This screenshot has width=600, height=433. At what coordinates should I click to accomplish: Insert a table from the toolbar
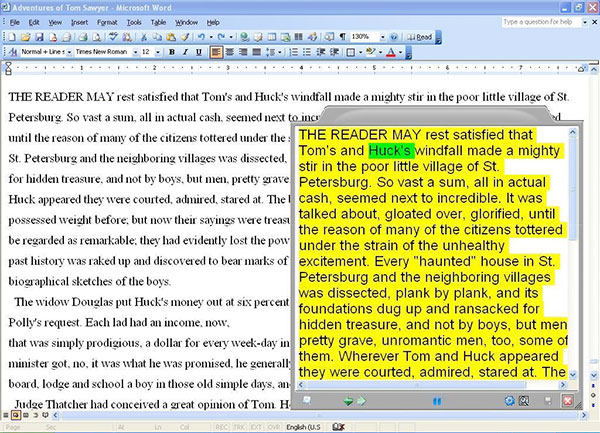click(x=271, y=37)
